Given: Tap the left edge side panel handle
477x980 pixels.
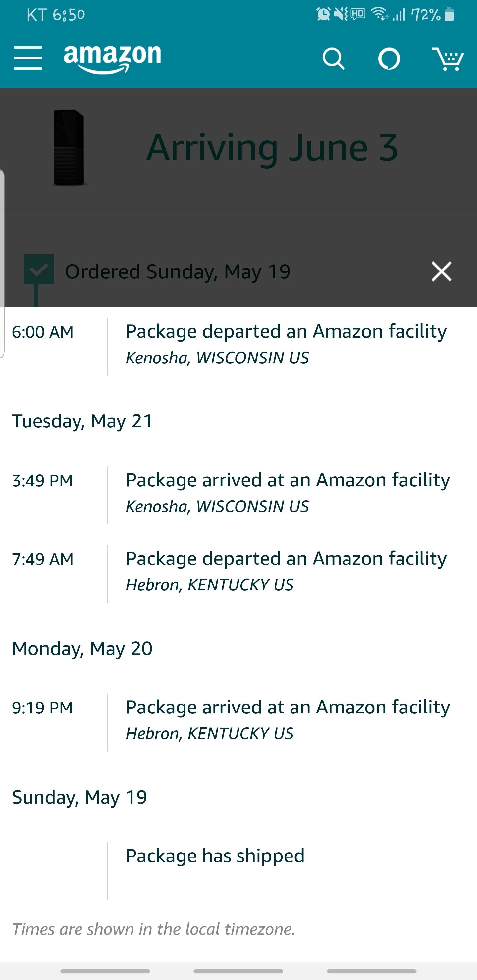Looking at the screenshot, I should 2,263.
